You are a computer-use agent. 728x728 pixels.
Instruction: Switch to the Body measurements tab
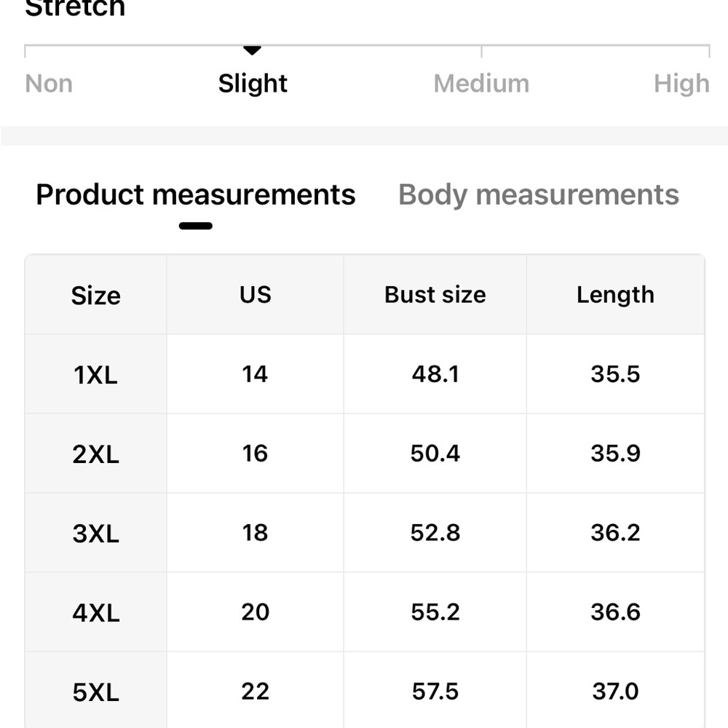pyautogui.click(x=538, y=194)
